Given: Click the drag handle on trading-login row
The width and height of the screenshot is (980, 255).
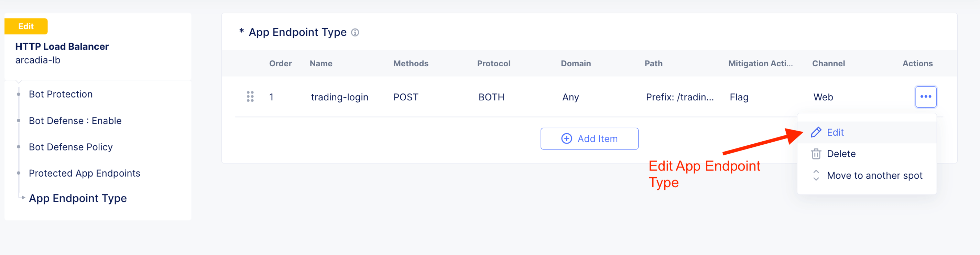Looking at the screenshot, I should [x=250, y=97].
